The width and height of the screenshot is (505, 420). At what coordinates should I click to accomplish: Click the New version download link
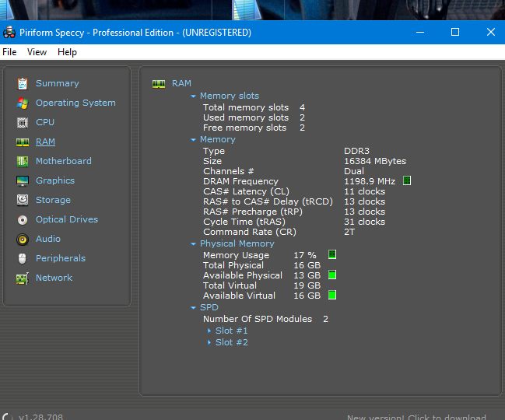416,417
